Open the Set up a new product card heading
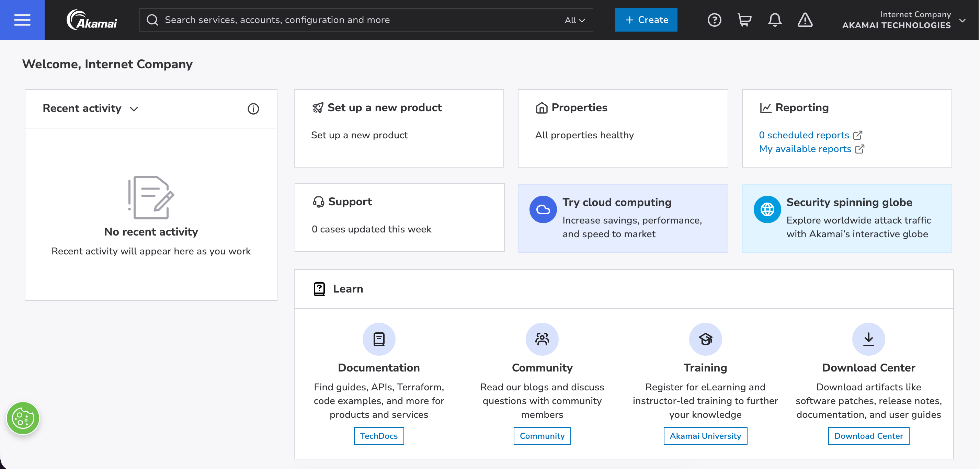 pos(385,108)
